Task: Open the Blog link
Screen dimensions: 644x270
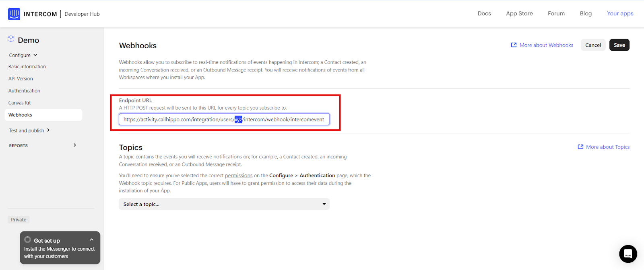Action: [x=586, y=14]
